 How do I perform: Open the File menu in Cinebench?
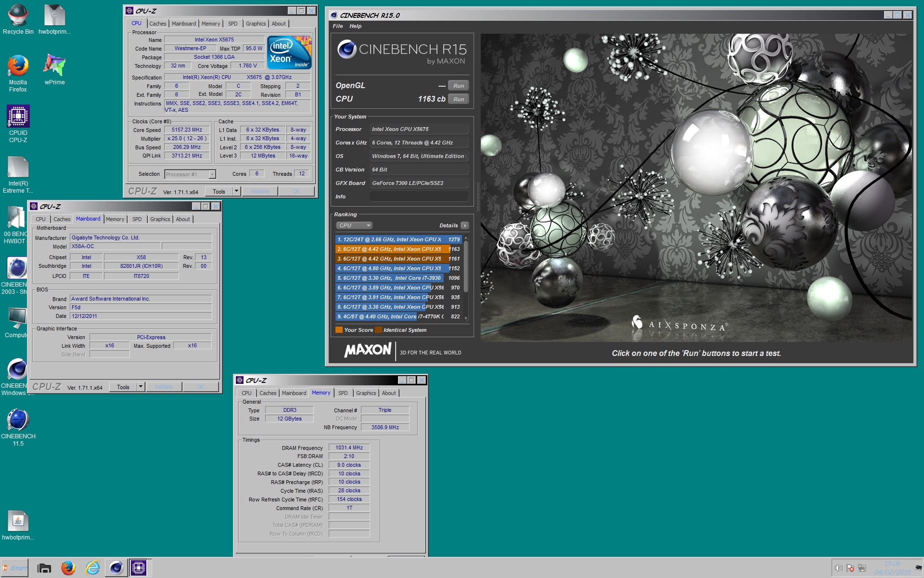point(338,26)
